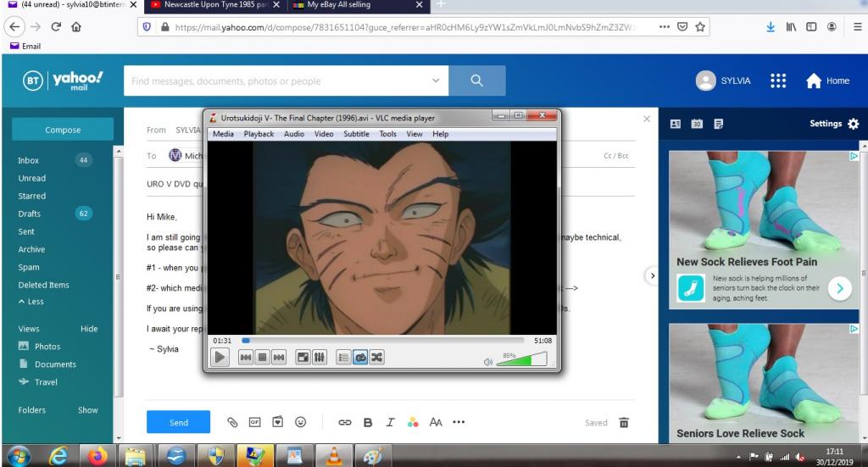Mute VLC audio speaker icon
The height and width of the screenshot is (467, 868).
pos(487,362)
